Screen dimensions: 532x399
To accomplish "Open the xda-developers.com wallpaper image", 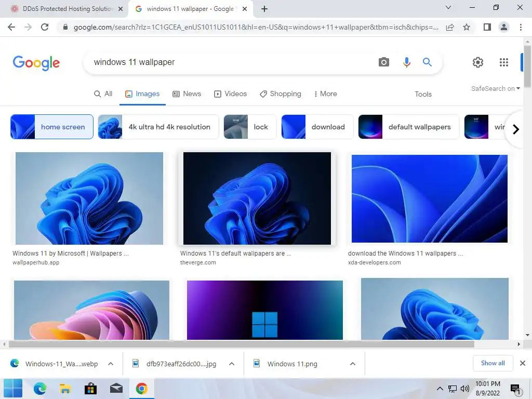I will (x=430, y=199).
